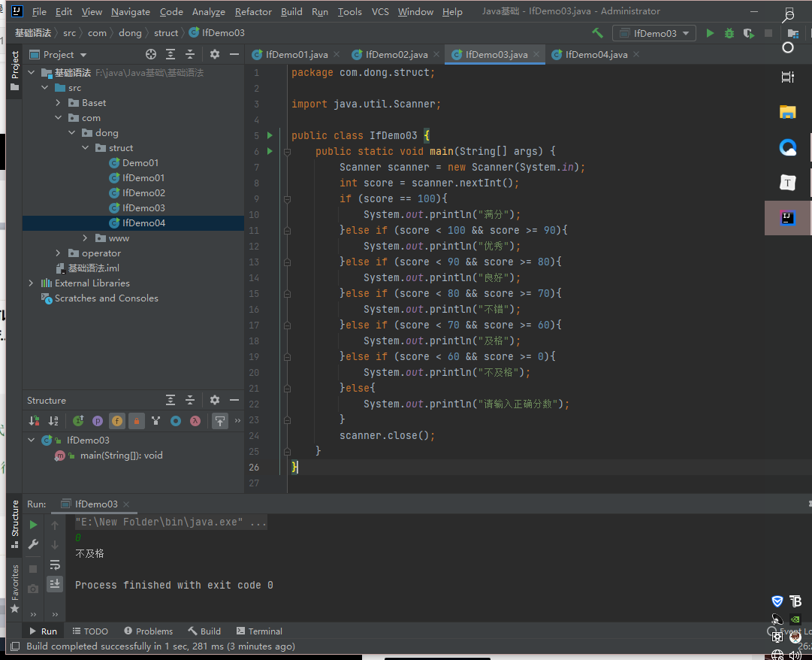Click the Build Project hammer icon
This screenshot has width=812, height=660.
click(x=598, y=33)
